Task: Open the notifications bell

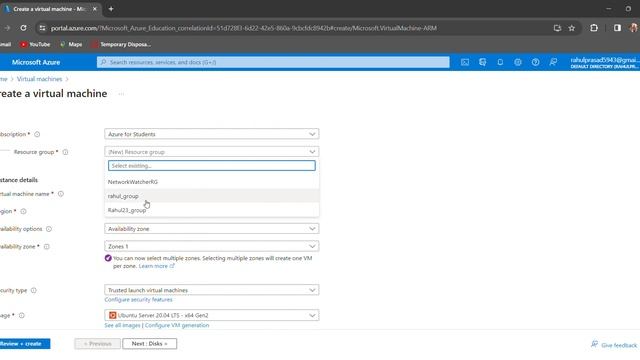Action: tap(500, 62)
